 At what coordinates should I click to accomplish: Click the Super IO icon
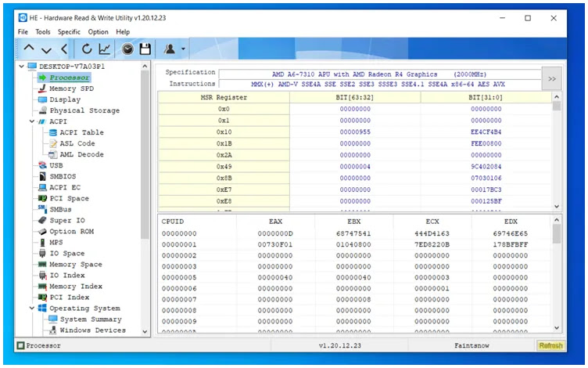point(43,220)
